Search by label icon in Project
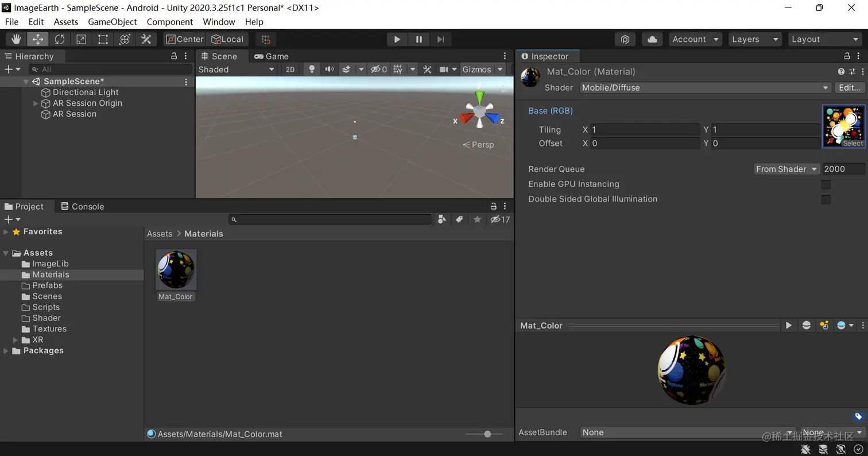The width and height of the screenshot is (868, 456). coord(459,219)
